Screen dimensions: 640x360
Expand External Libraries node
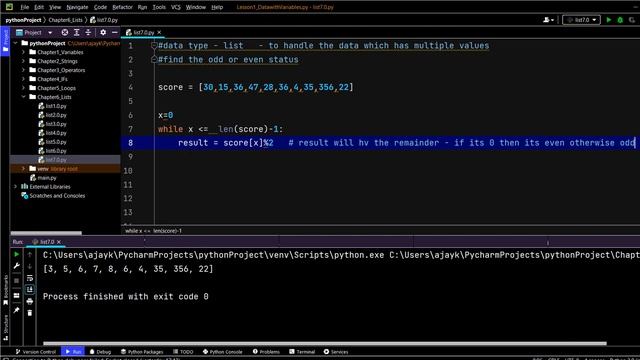pyautogui.click(x=16, y=187)
